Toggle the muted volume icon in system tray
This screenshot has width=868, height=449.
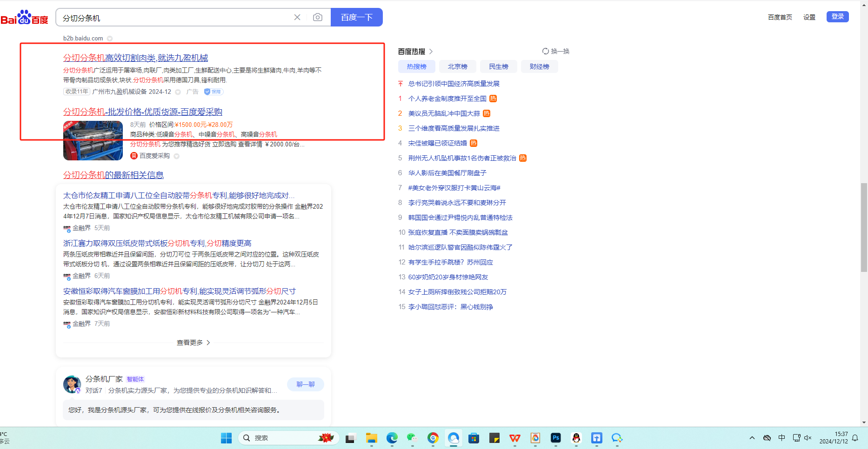(808, 438)
